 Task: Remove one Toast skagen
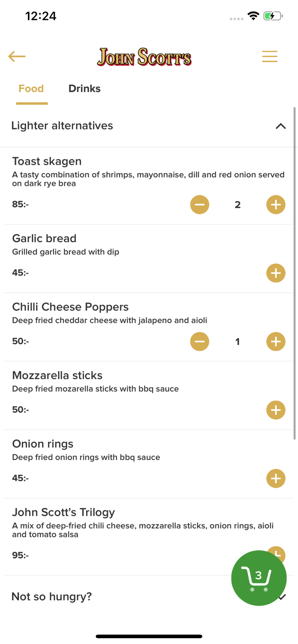click(x=200, y=204)
